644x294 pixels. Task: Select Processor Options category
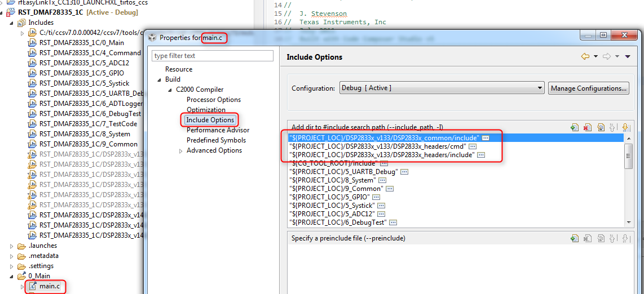214,100
